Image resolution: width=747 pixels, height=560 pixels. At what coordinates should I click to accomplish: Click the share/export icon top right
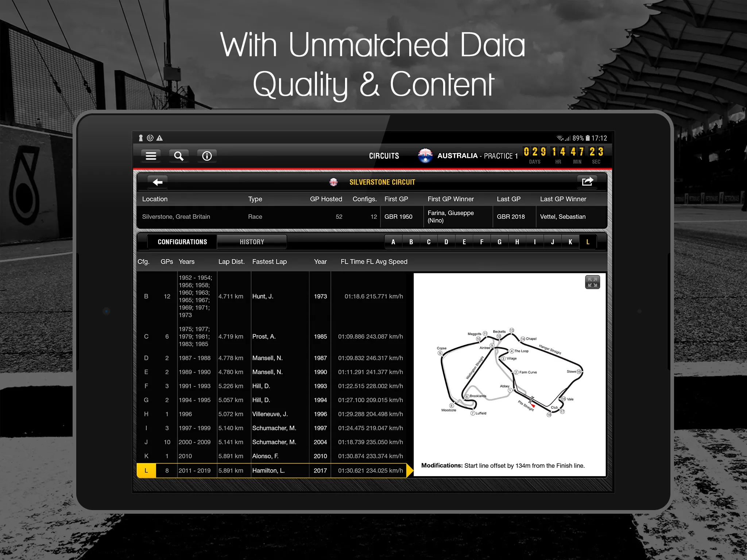[588, 182]
